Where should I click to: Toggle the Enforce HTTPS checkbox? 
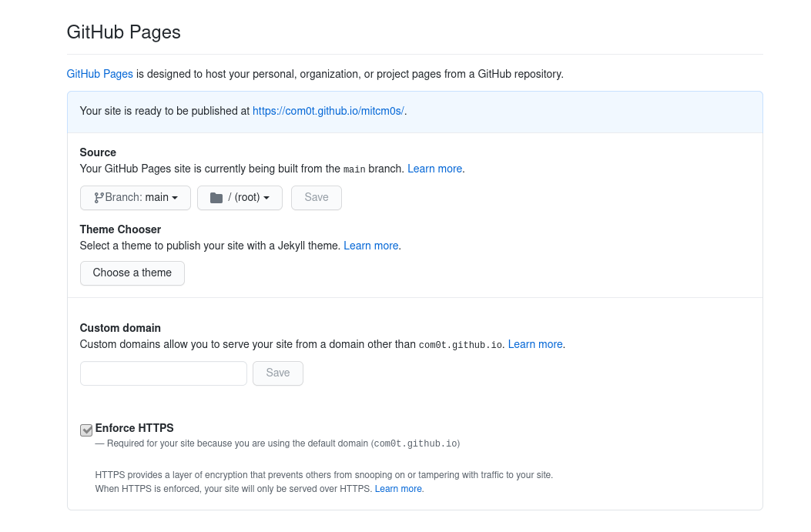[x=86, y=430]
